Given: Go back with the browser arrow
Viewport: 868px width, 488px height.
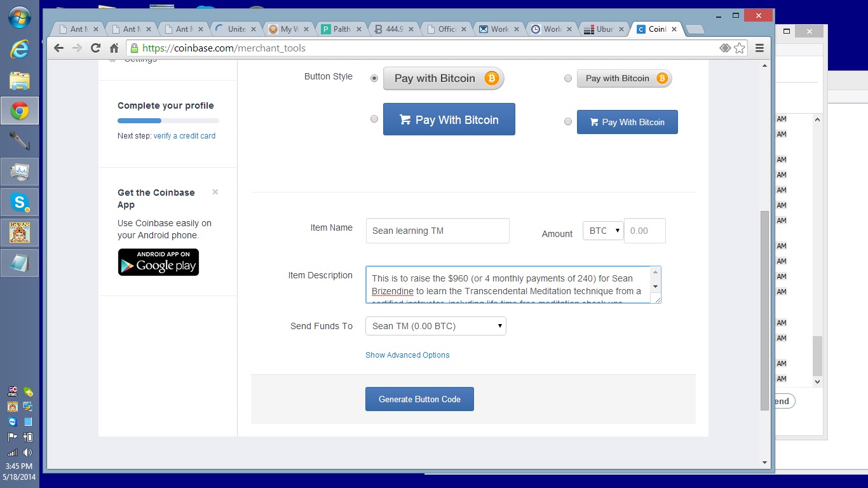Looking at the screenshot, I should point(58,48).
